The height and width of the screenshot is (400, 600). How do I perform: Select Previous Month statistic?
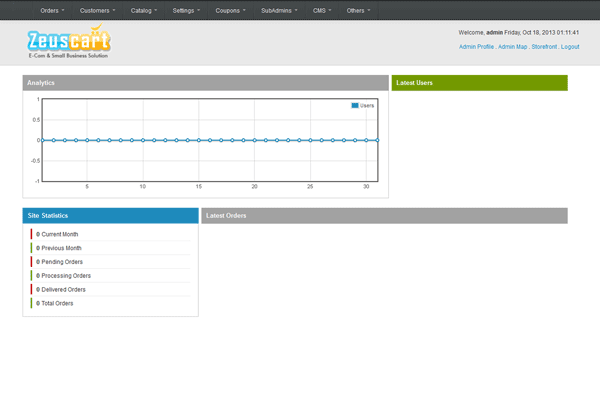pos(61,248)
